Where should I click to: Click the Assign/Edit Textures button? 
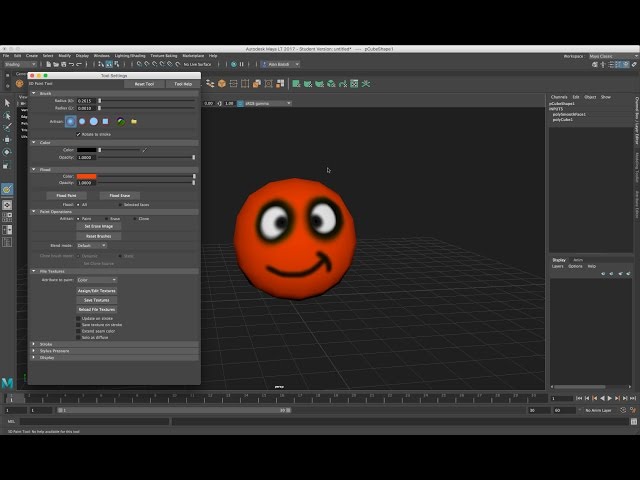pyautogui.click(x=97, y=291)
